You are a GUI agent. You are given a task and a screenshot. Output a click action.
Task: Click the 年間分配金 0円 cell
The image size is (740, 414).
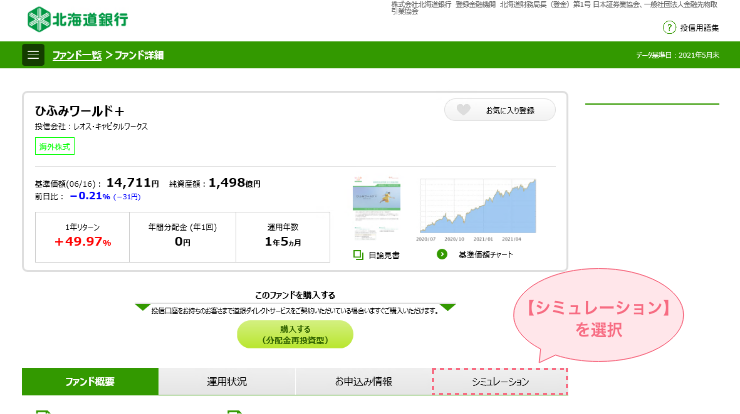pos(183,237)
